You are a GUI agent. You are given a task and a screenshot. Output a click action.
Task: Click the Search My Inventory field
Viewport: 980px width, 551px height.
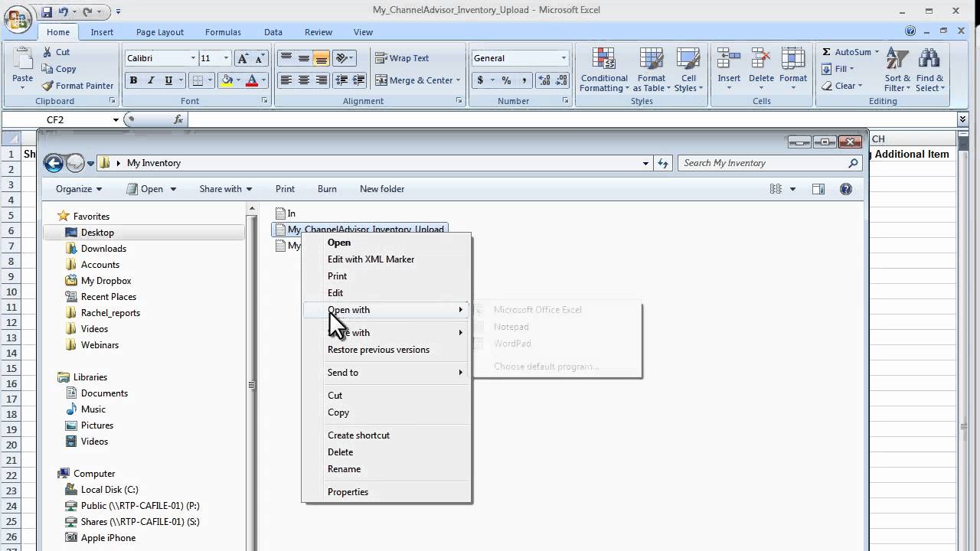tap(769, 163)
